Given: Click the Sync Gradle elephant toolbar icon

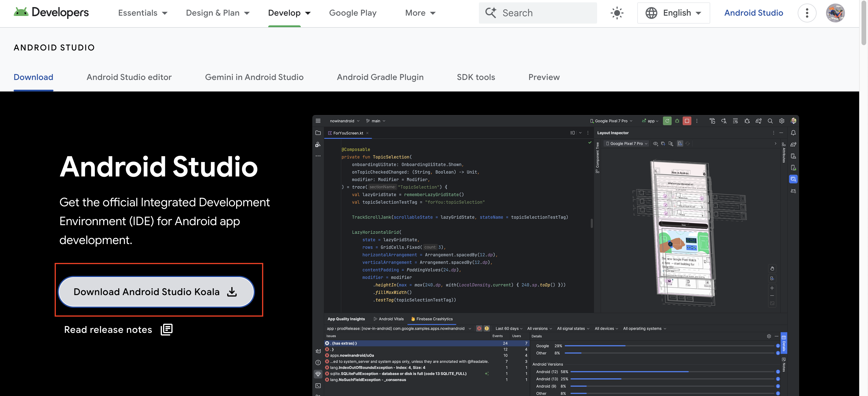Looking at the screenshot, I should (x=758, y=121).
